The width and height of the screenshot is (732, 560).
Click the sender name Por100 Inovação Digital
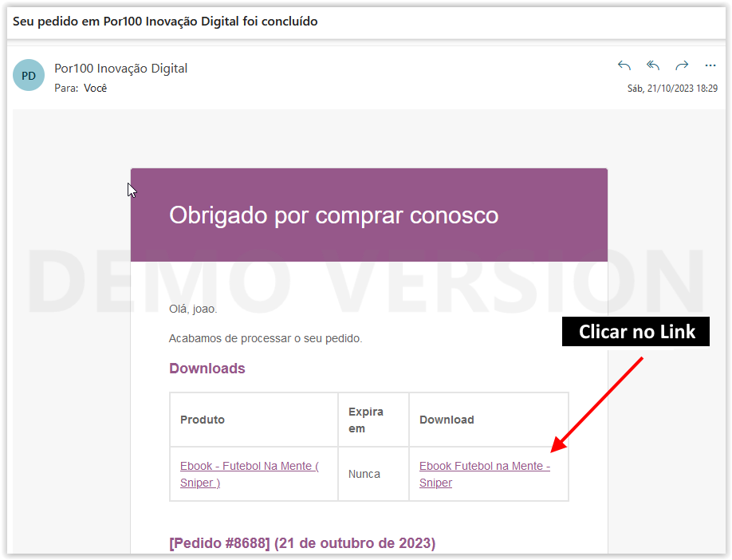(x=120, y=69)
